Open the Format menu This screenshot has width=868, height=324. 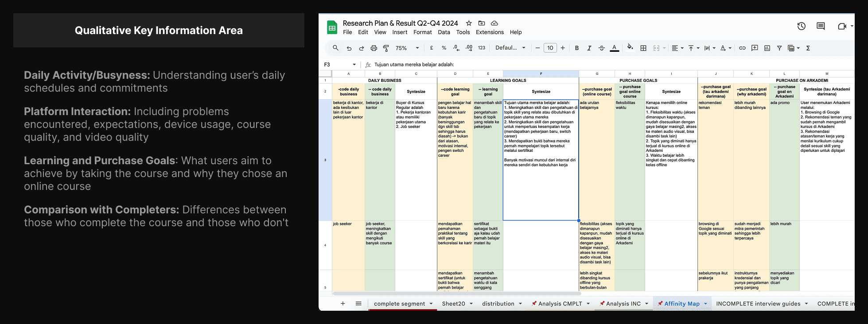point(422,32)
